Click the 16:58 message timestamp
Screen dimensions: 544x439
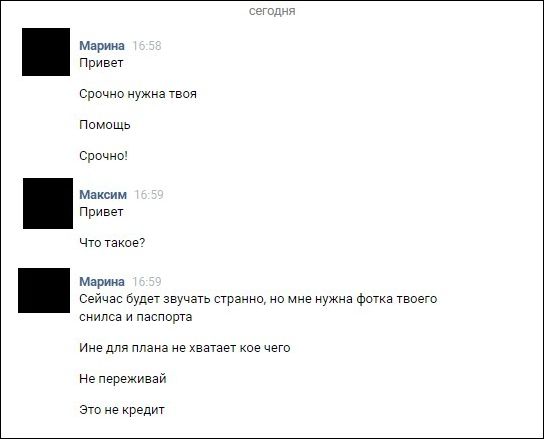click(147, 46)
